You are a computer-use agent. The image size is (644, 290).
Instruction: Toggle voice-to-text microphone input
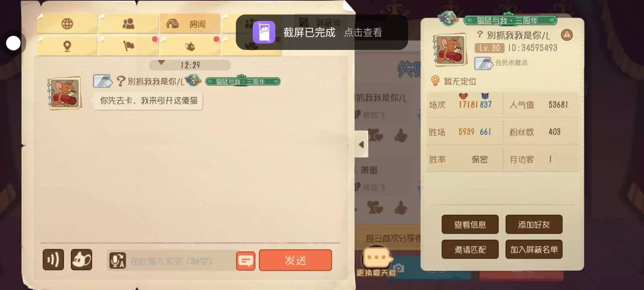pyautogui.click(x=118, y=261)
